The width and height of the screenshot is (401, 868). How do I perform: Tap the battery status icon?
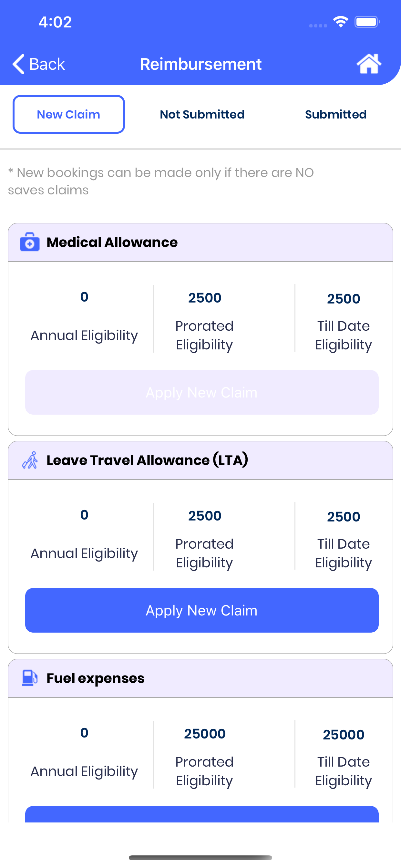click(367, 22)
